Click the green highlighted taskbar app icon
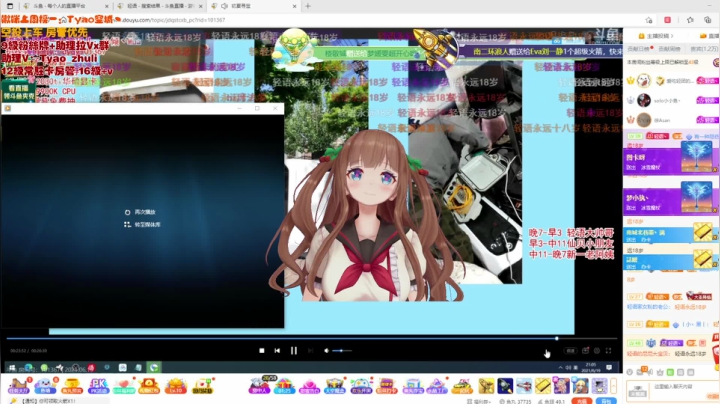Screen dimensions: 720x404 coord(154,367)
